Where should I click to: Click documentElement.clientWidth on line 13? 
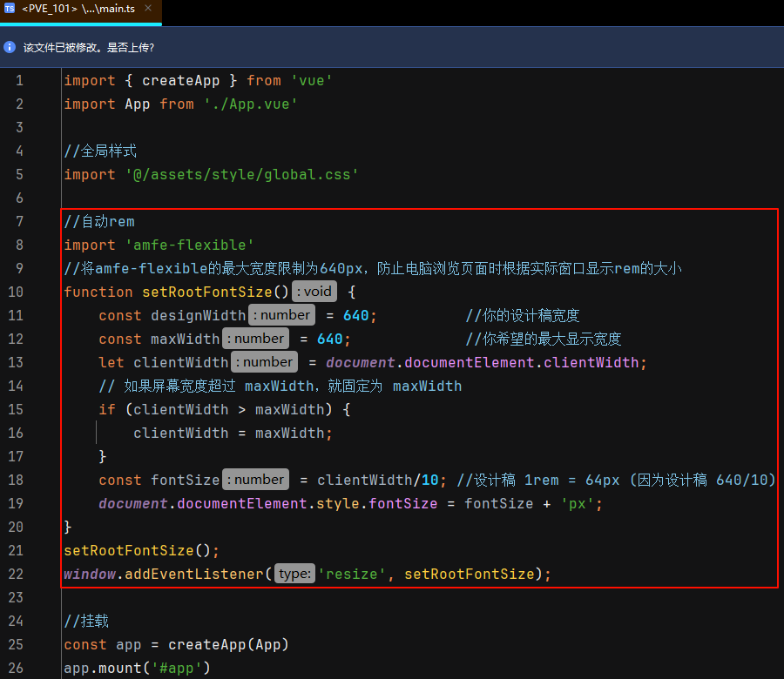click(522, 362)
